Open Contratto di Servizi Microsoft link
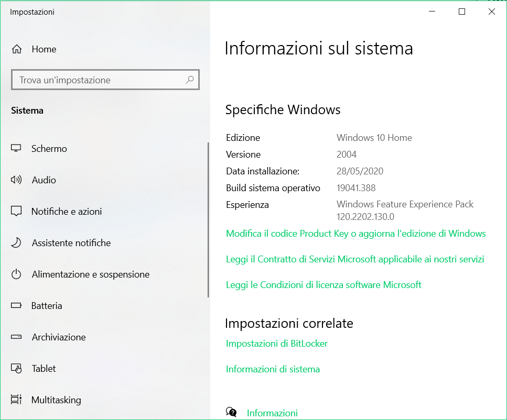This screenshot has width=507, height=420. click(x=355, y=259)
